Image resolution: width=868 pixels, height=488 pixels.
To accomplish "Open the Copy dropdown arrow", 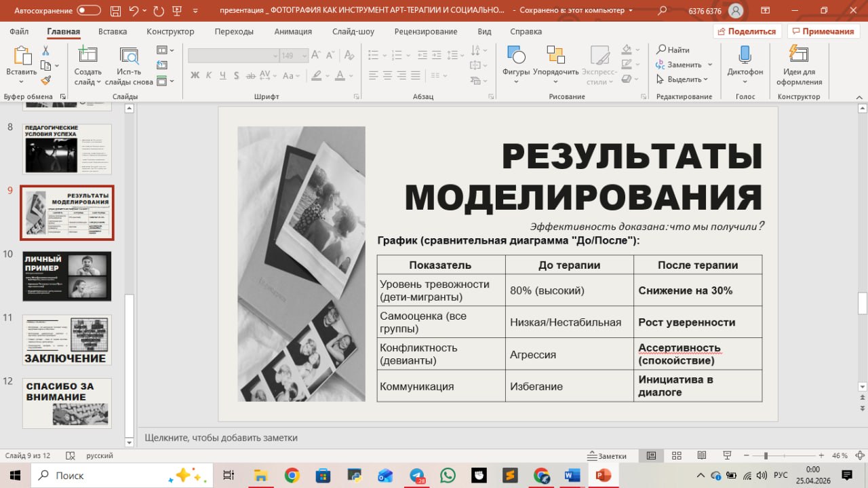I will (x=56, y=66).
